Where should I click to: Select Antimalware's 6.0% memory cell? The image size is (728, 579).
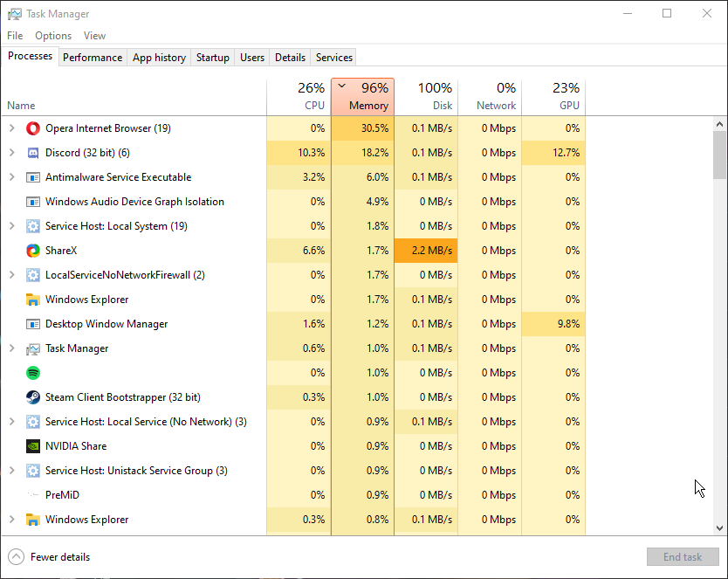[362, 177]
